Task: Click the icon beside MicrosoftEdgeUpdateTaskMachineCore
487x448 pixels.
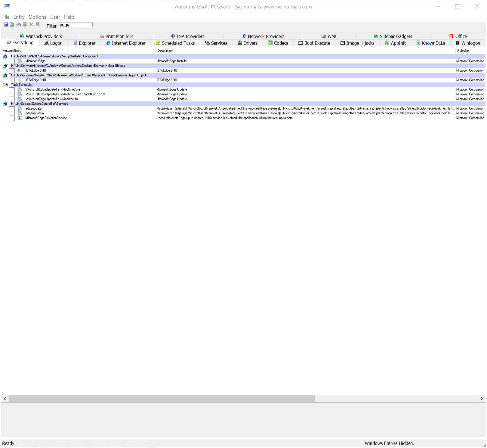Action: pos(20,90)
